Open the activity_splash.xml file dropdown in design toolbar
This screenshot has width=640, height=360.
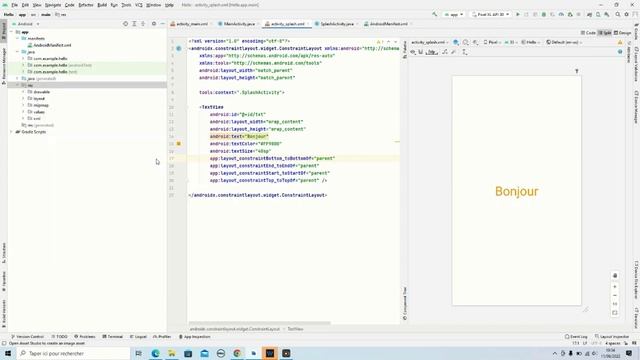coord(429,42)
